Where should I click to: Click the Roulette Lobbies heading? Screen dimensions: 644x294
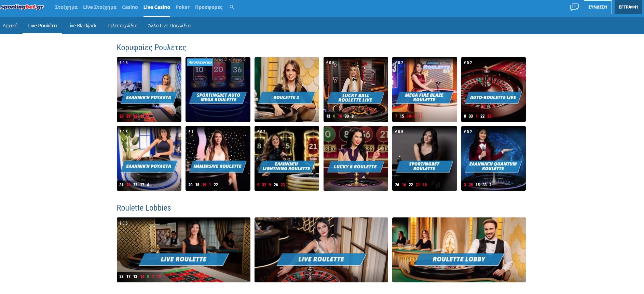[144, 208]
